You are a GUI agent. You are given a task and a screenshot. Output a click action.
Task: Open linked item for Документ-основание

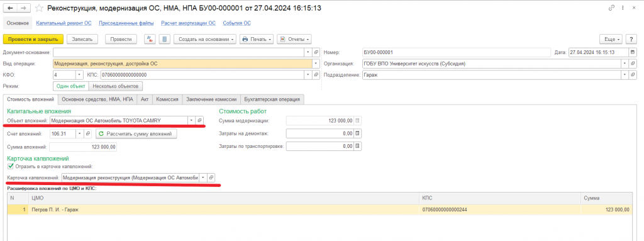coord(316,52)
